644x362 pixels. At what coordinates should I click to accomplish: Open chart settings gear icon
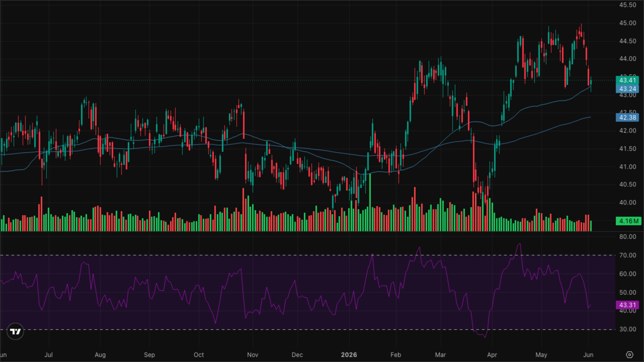point(629,355)
